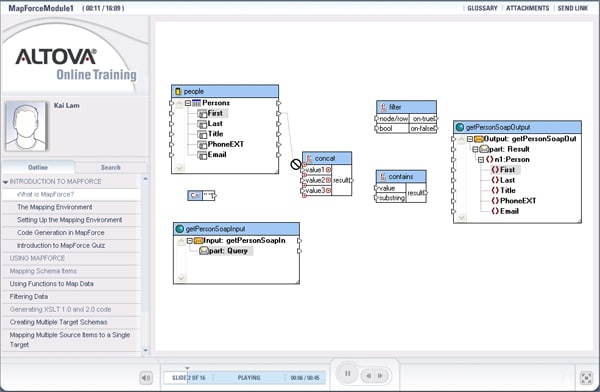Click the filter function icon
This screenshot has height=392, width=600.
pos(383,107)
